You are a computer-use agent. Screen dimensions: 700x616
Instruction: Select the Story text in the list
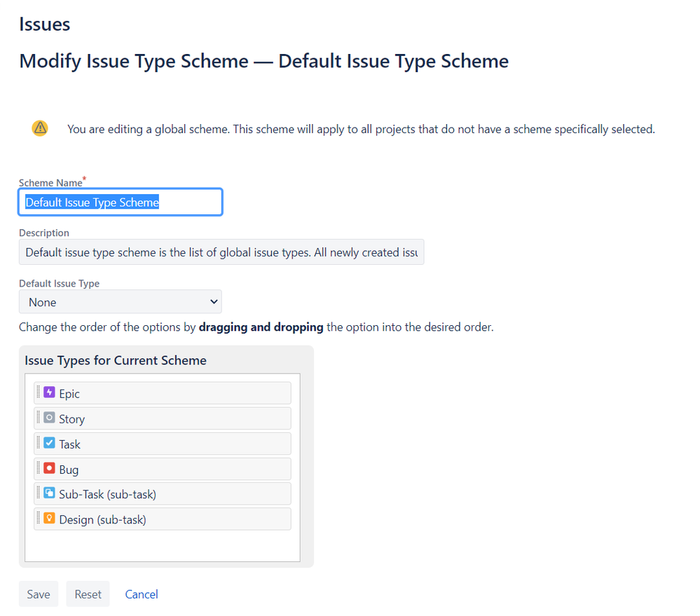pyautogui.click(x=72, y=420)
